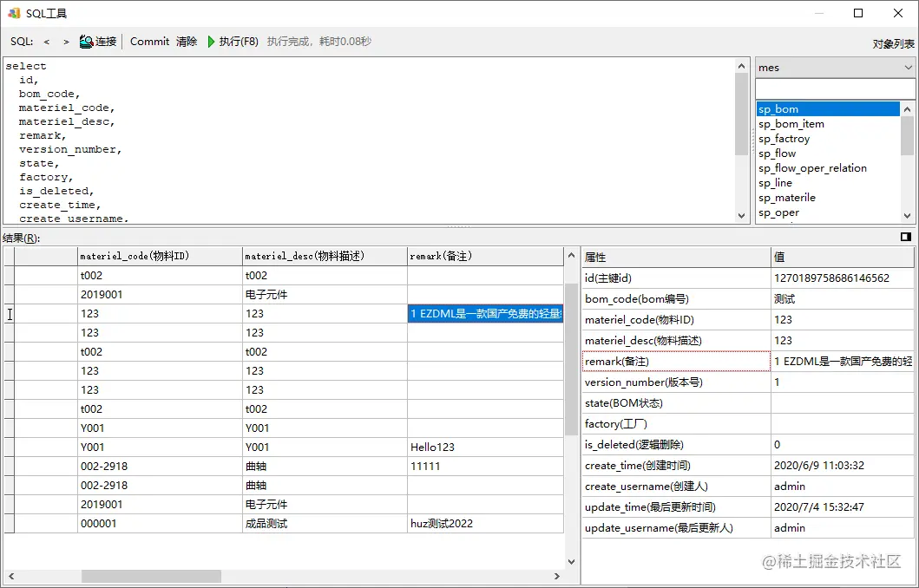
Task: Click the results horizontal scroll-right arrow
Action: [x=557, y=576]
